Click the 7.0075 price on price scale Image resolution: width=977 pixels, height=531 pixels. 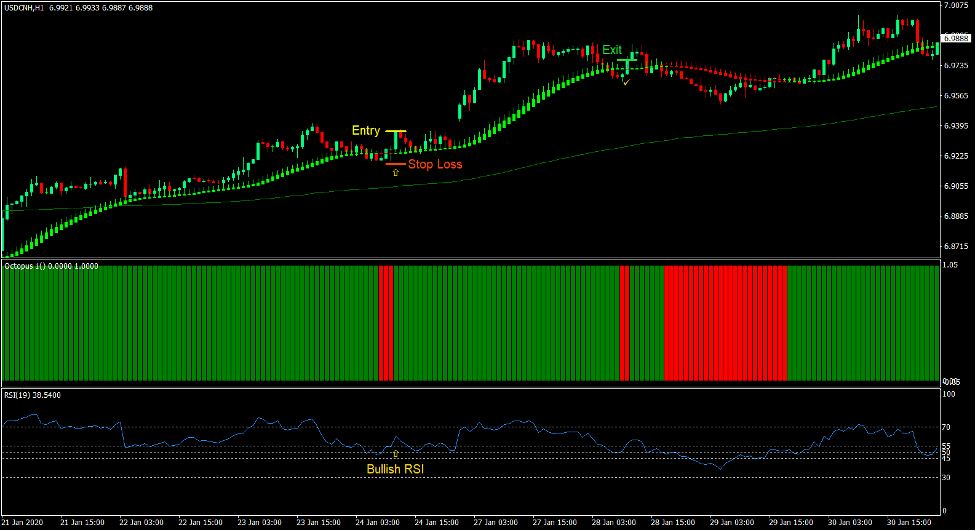pyautogui.click(x=957, y=6)
